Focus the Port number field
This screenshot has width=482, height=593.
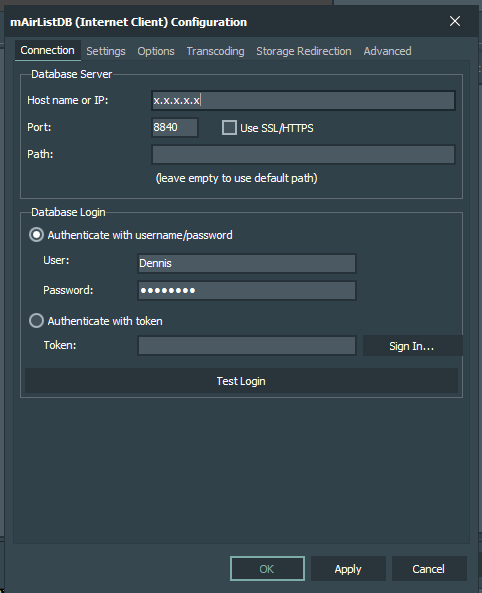[175, 127]
